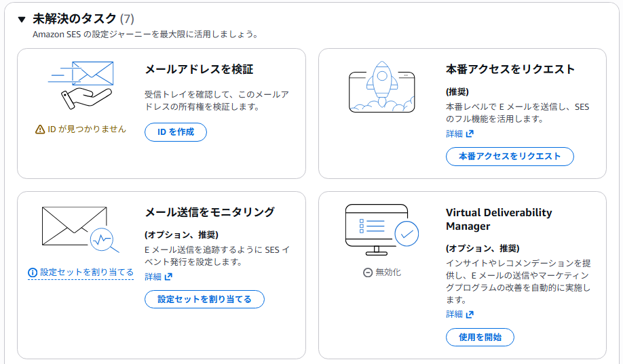
Task: Click the warning triangle beside IDが見つかりません
Action: point(40,129)
